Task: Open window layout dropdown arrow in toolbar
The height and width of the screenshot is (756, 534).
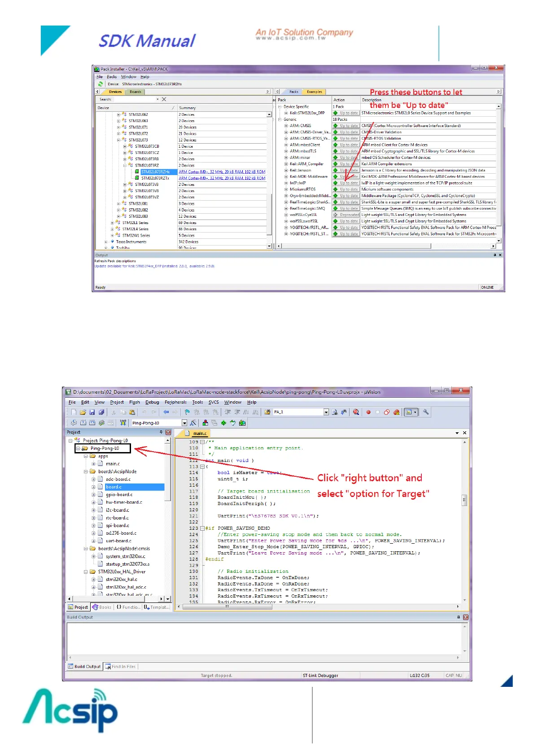Action: (416, 412)
